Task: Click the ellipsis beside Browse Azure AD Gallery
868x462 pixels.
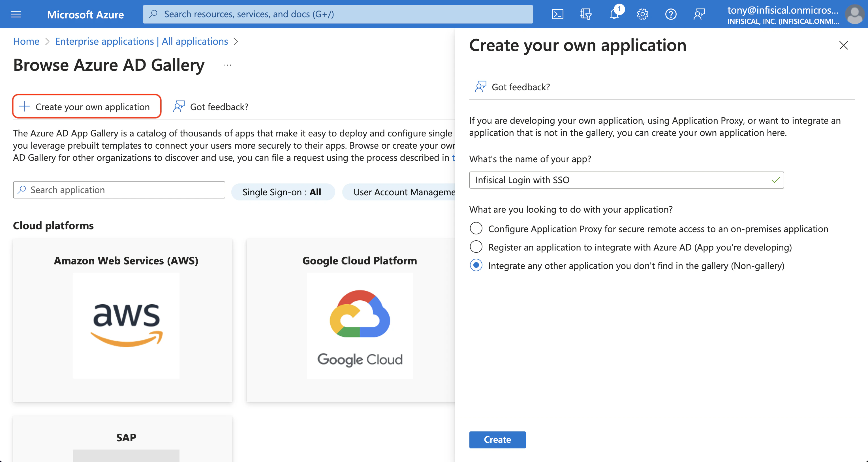Action: point(227,65)
